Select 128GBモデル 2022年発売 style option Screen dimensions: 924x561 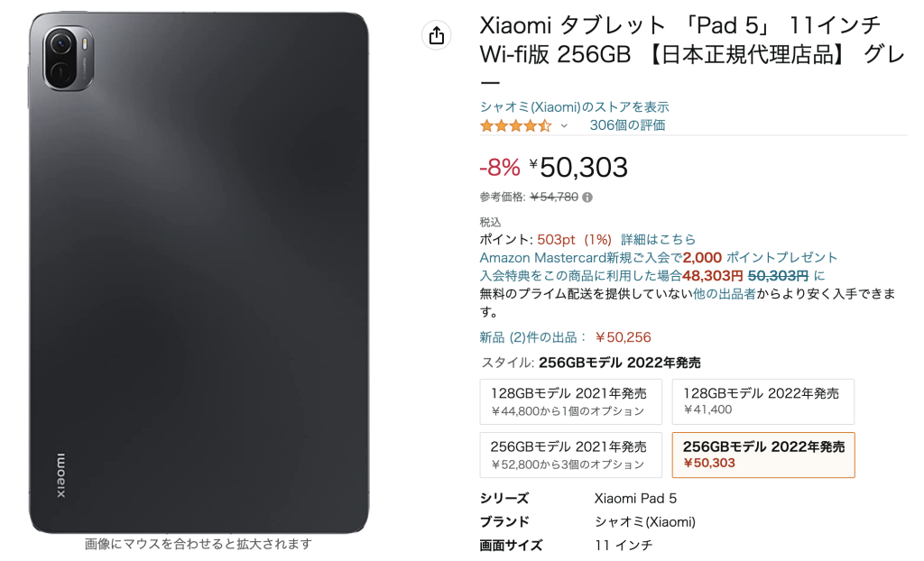762,401
